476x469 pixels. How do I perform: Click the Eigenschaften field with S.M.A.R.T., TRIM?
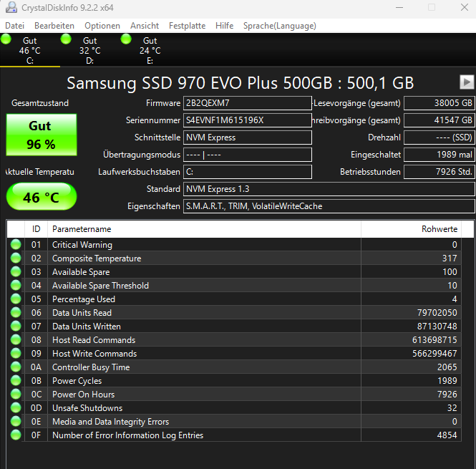click(329, 206)
